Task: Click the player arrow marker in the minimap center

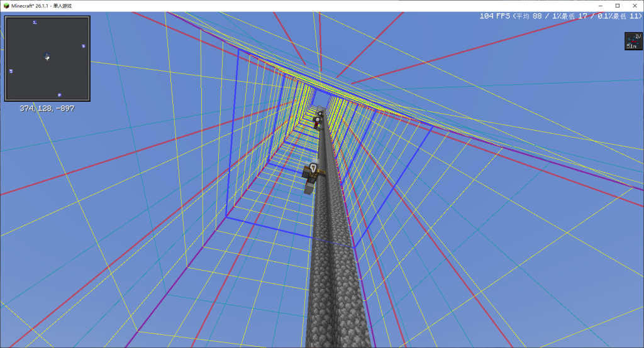Action: coord(47,57)
